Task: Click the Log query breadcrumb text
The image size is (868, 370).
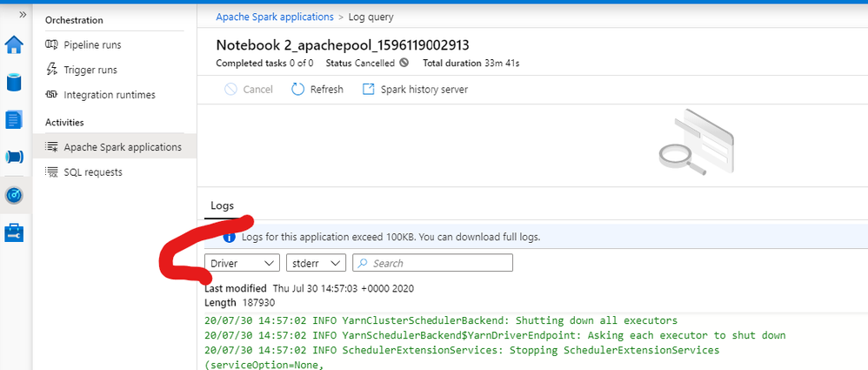Action: (x=371, y=17)
